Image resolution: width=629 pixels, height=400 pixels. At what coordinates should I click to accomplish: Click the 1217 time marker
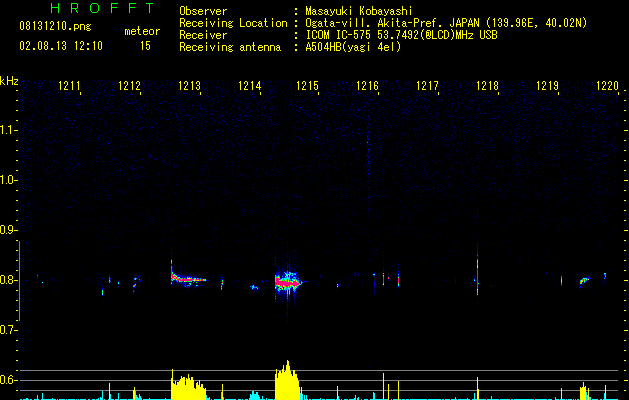[x=427, y=86]
